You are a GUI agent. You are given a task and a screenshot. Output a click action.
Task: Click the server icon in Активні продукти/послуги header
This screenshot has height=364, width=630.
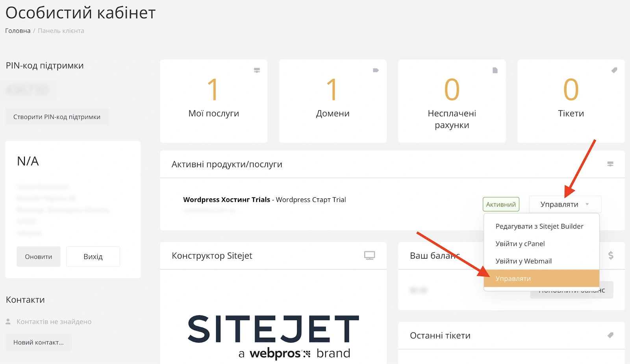[610, 164]
